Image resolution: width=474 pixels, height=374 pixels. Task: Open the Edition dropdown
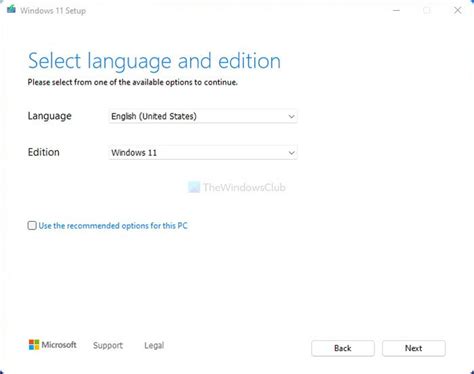(203, 153)
